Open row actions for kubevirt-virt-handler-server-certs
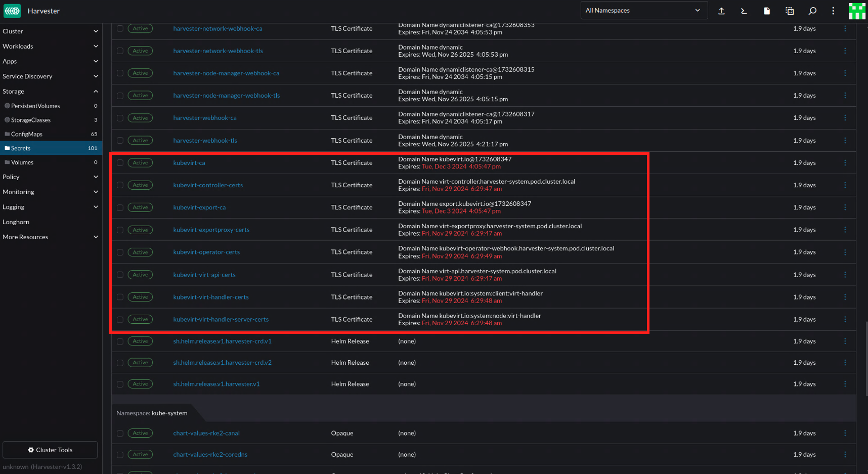 coord(845,319)
